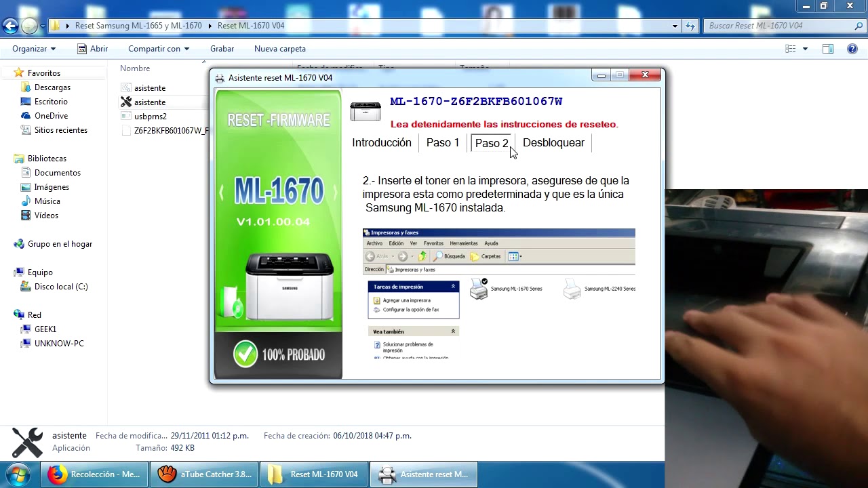Open the Documentos library
The image size is (868, 488).
point(58,173)
